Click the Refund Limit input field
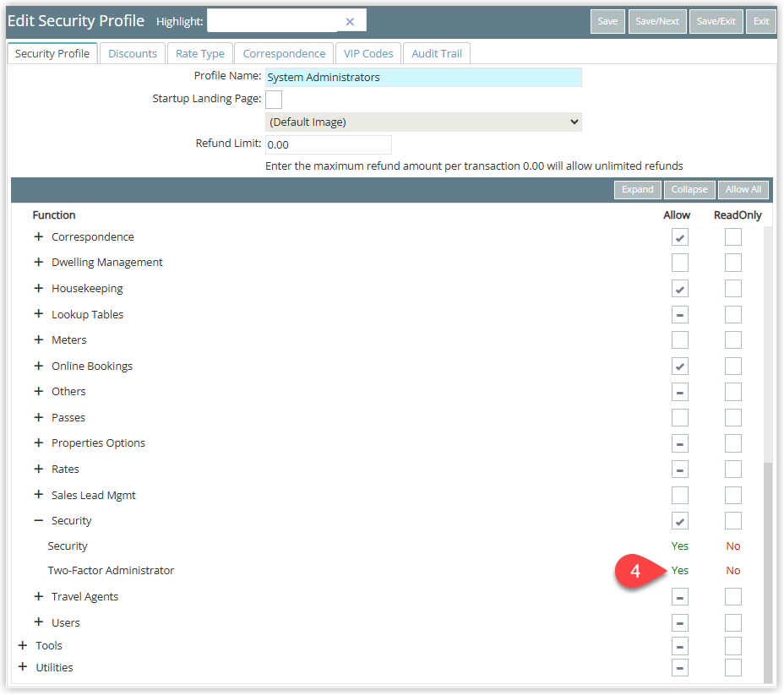The width and height of the screenshot is (784, 695). (x=328, y=145)
